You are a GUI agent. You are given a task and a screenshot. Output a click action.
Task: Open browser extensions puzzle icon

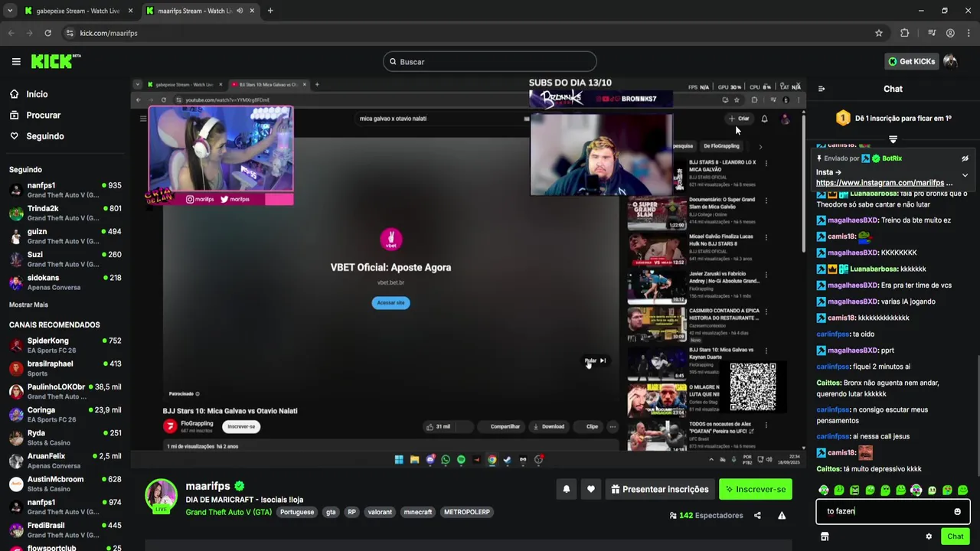pyautogui.click(x=905, y=33)
